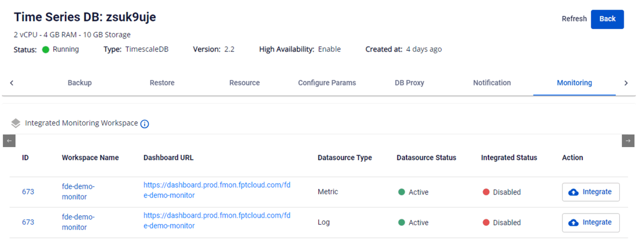Switch to the Restore tab

pos(162,83)
